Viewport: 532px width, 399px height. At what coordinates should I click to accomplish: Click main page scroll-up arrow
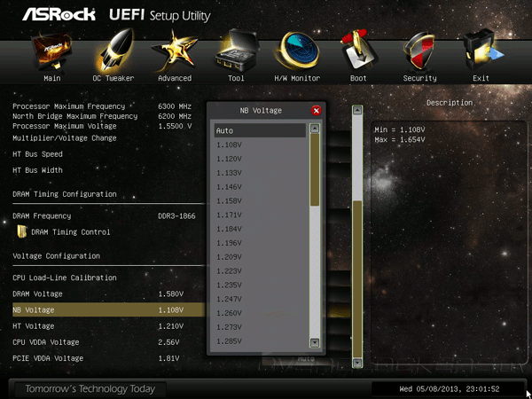pos(357,110)
